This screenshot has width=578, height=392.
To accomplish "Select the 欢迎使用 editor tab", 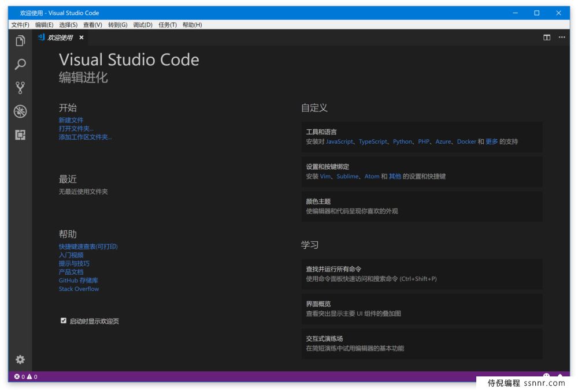I will pos(61,38).
